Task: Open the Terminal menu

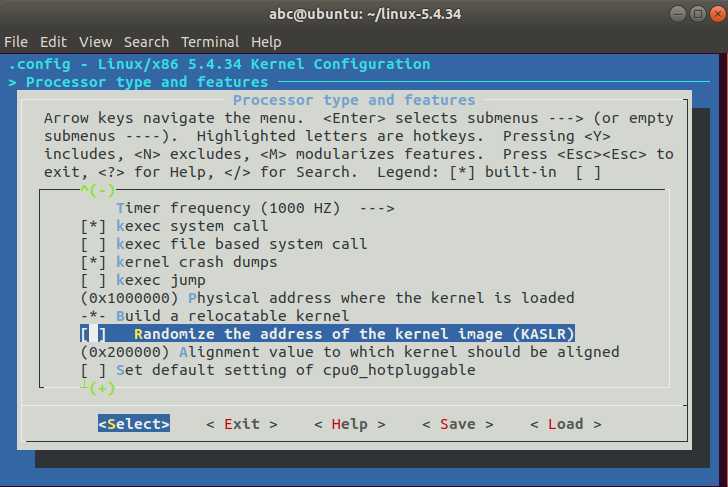Action: pyautogui.click(x=210, y=42)
